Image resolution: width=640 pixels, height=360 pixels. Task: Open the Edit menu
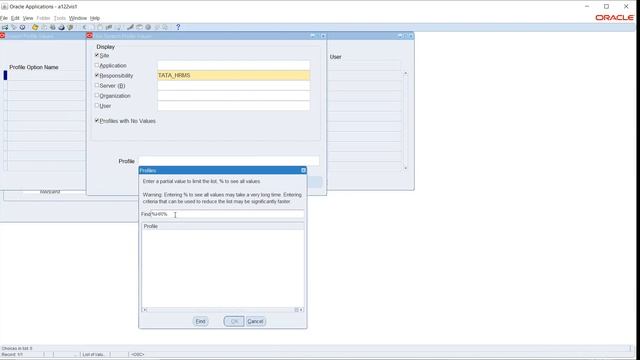(x=15, y=18)
